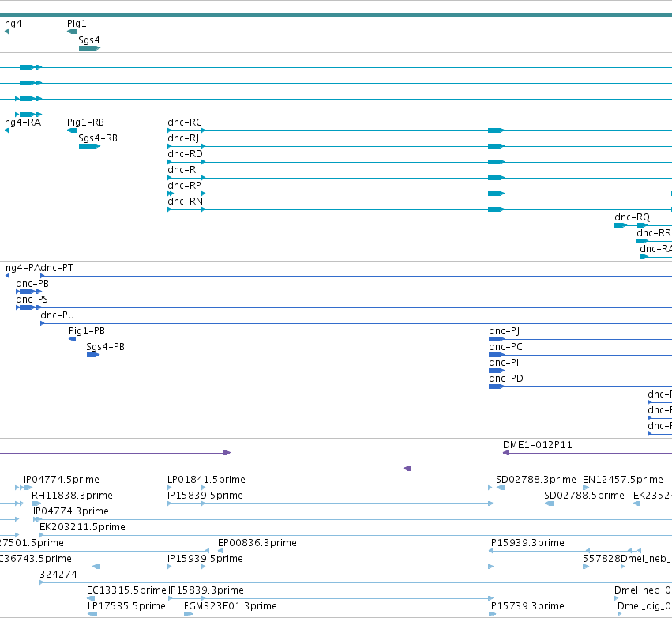Select transcript dnc-RC label

click(x=185, y=122)
